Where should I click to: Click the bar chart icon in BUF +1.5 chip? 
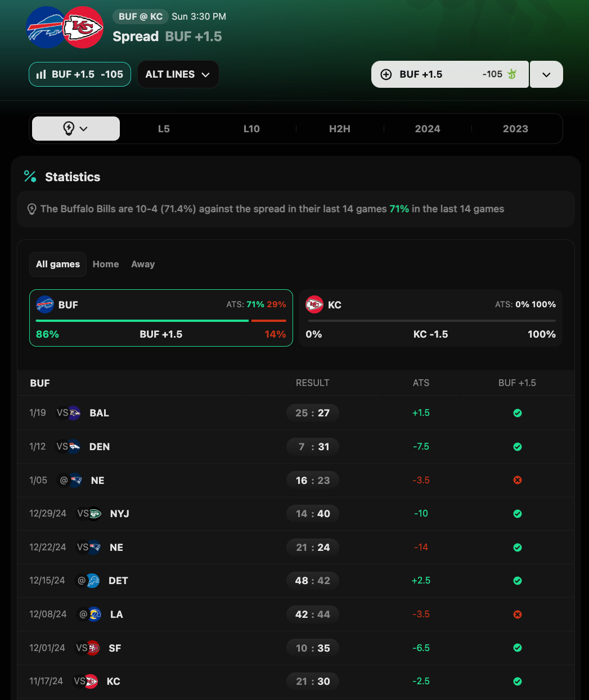click(41, 74)
